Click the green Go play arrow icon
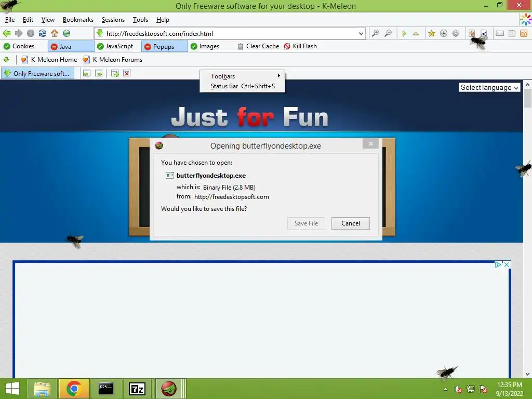This screenshot has width=532, height=399. (x=404, y=33)
